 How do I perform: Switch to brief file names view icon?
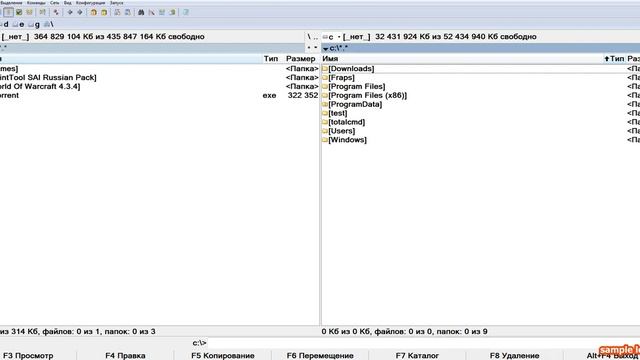(x=8, y=12)
